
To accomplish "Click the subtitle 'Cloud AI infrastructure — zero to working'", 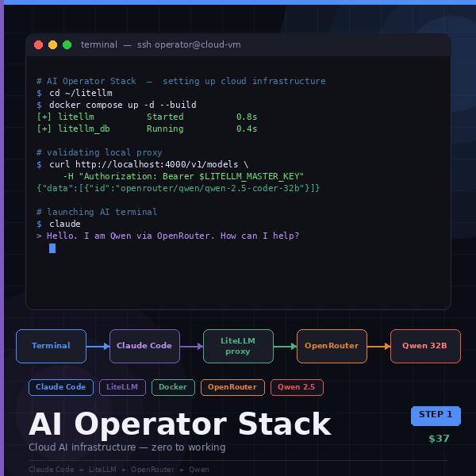I will (127, 447).
